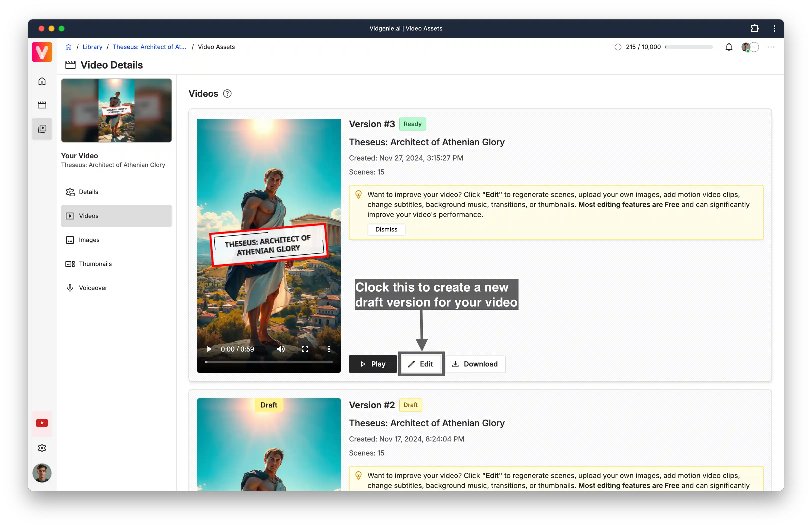Viewport: 812px width, 528px height.
Task: Click the lightbulb tip icon in Version #2
Action: 358,476
